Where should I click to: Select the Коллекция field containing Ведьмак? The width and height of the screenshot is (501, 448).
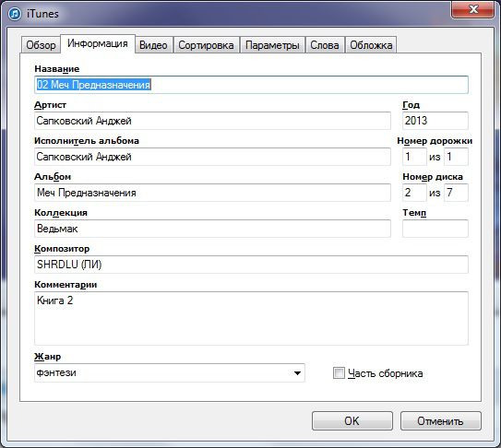pyautogui.click(x=212, y=229)
